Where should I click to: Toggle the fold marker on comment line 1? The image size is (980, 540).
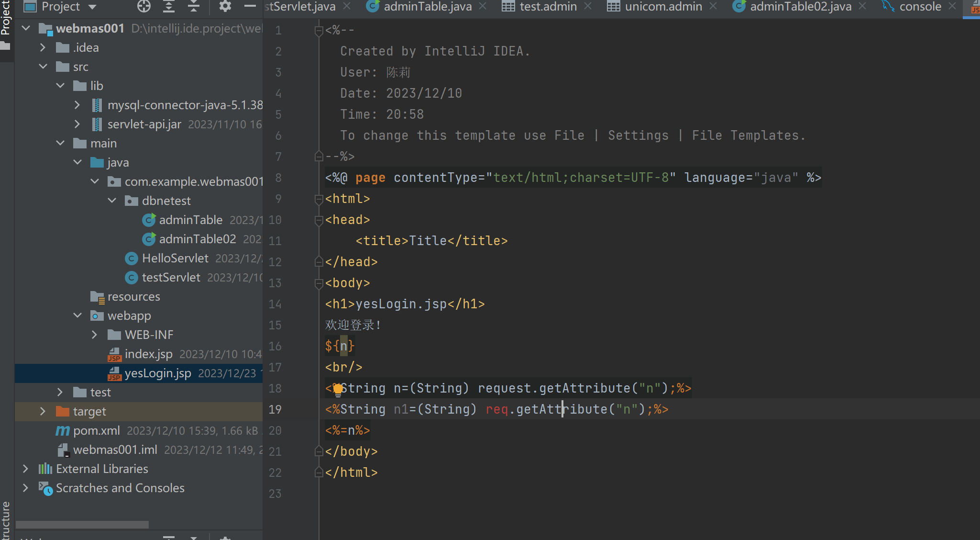point(319,31)
